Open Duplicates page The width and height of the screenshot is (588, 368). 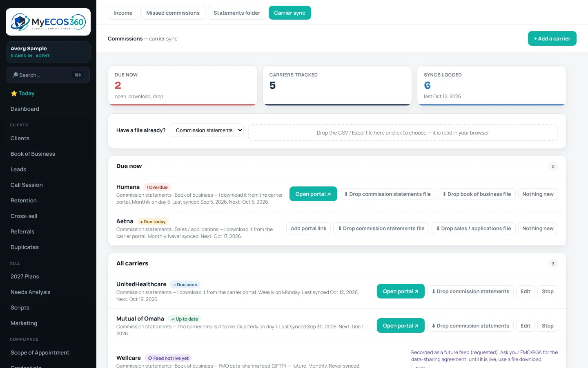[48, 247]
